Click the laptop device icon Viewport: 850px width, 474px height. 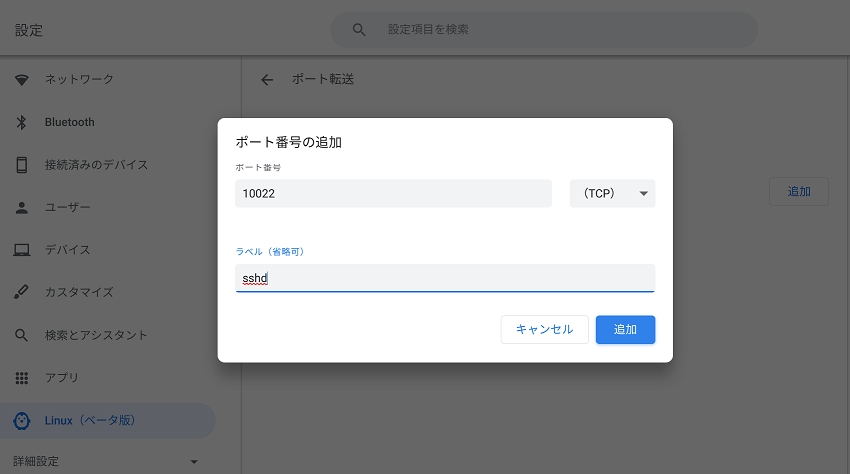point(22,250)
